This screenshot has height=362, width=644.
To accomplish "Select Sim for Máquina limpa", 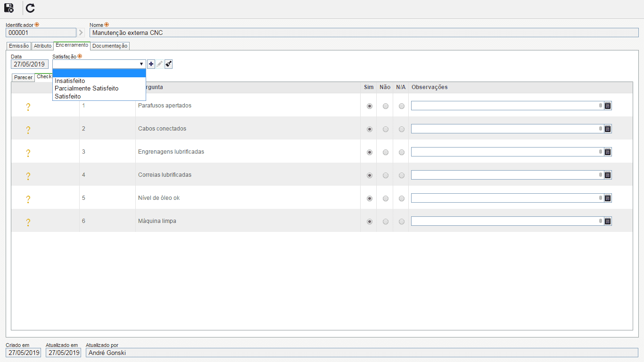I will pos(369,222).
